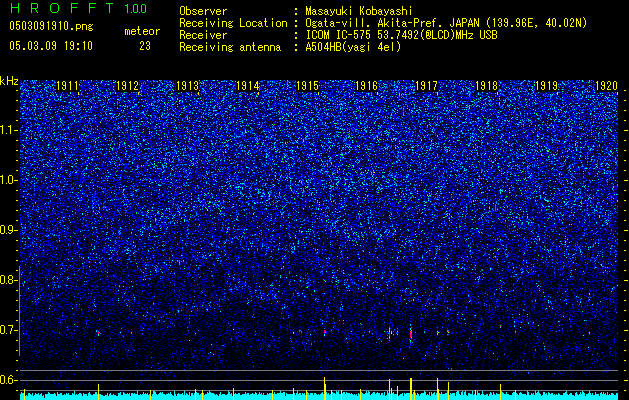629x400 pixels.
Task: Click the 1.1 frequency axis label
Action: 8,130
